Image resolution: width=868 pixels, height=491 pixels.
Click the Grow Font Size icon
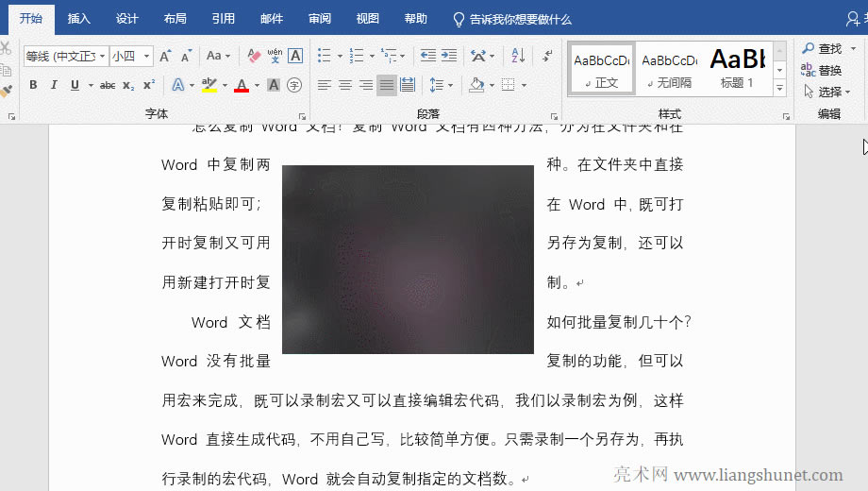pos(166,57)
